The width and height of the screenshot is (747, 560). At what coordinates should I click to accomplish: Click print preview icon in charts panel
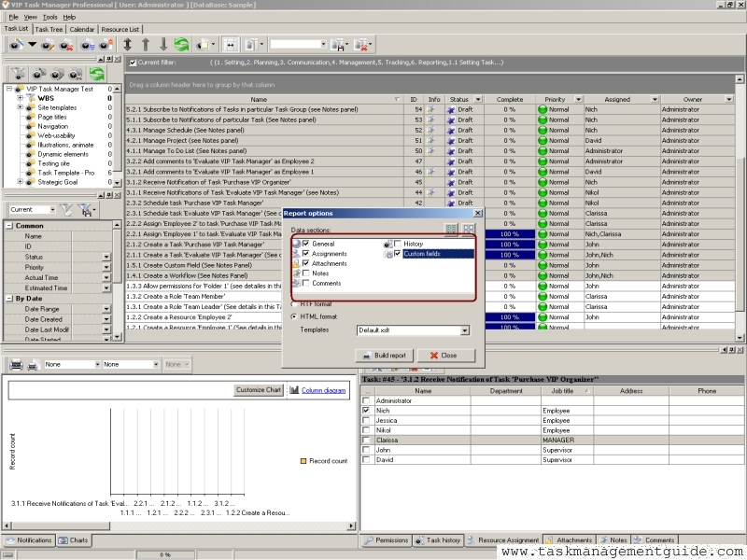pos(33,365)
